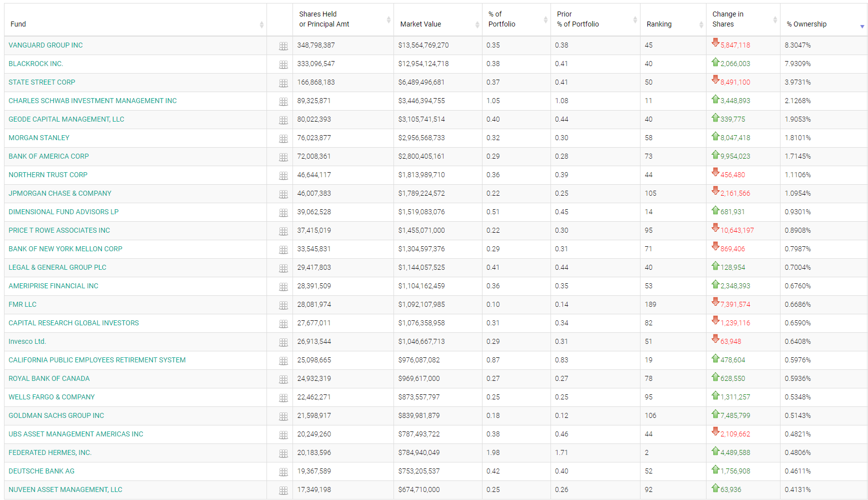868x500 pixels.
Task: Open grid icon for Bank of New York Mellon
Action: [x=283, y=250]
